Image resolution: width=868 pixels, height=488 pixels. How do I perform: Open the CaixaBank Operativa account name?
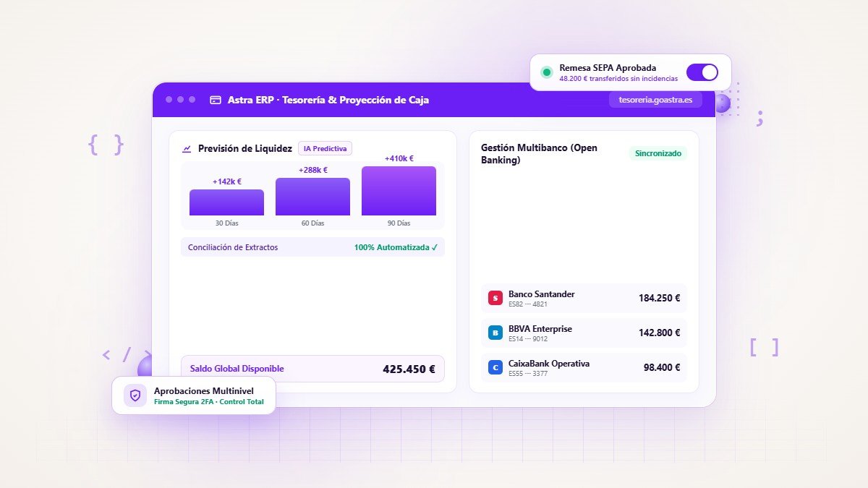(x=549, y=364)
